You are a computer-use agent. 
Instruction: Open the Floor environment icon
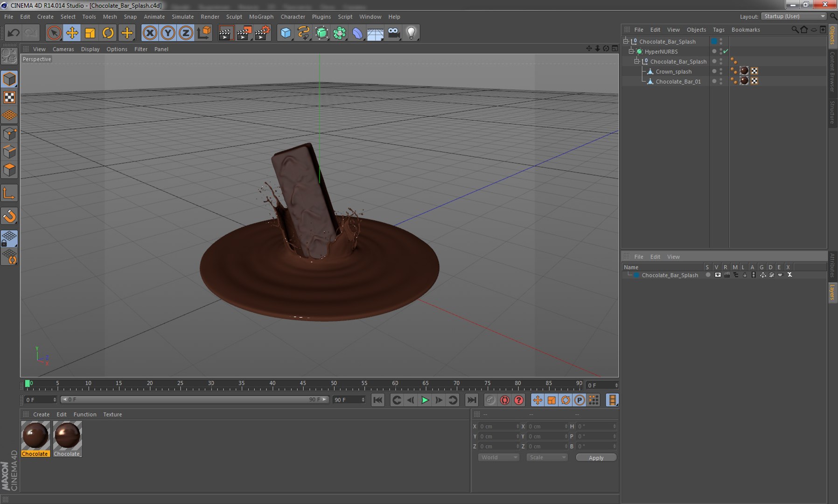375,33
